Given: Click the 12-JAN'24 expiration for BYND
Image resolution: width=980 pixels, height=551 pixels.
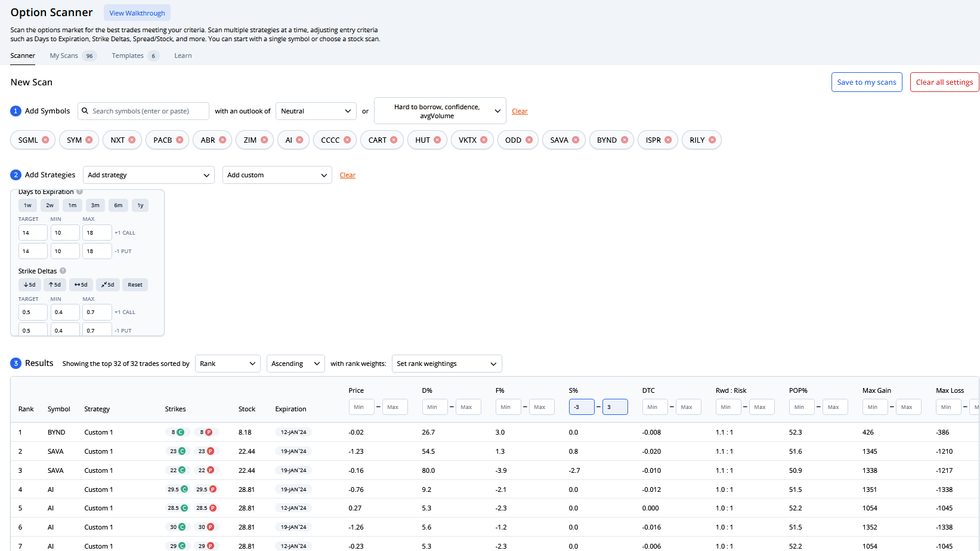Looking at the screenshot, I should tap(293, 432).
